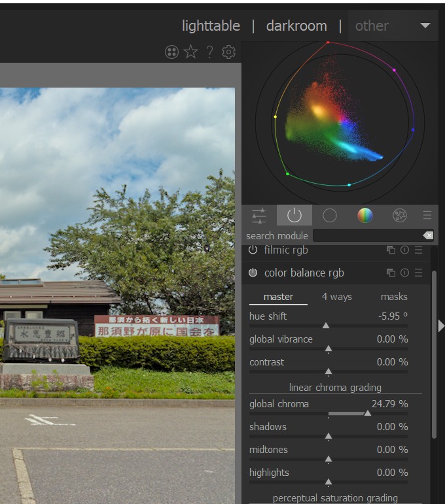Toggle color balance rgb module power
The image size is (445, 504).
(x=253, y=273)
